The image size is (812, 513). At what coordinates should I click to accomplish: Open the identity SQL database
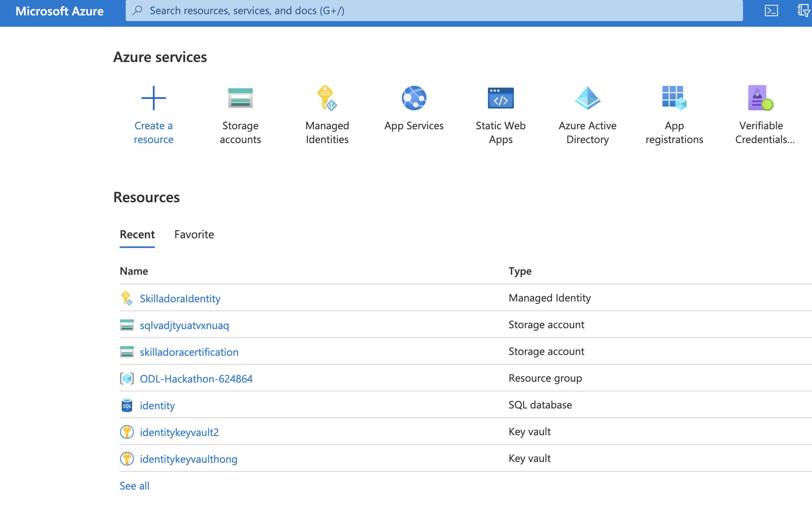coord(157,406)
